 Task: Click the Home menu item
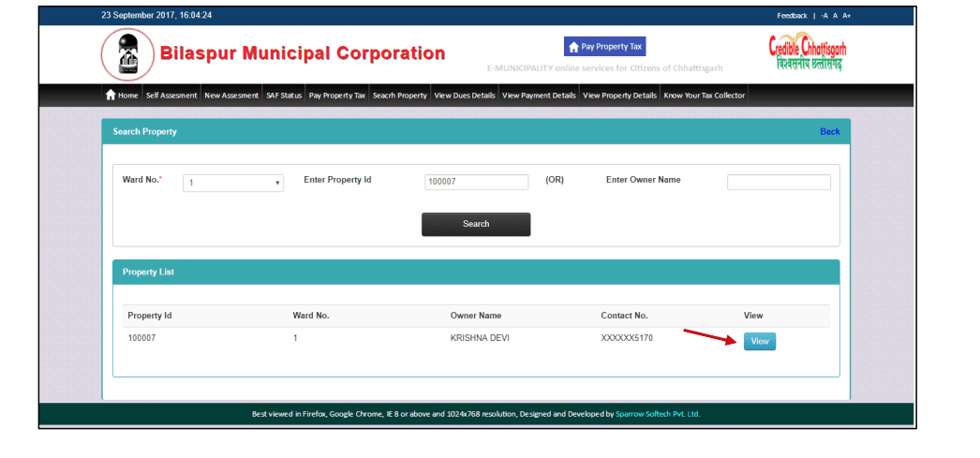(x=122, y=96)
